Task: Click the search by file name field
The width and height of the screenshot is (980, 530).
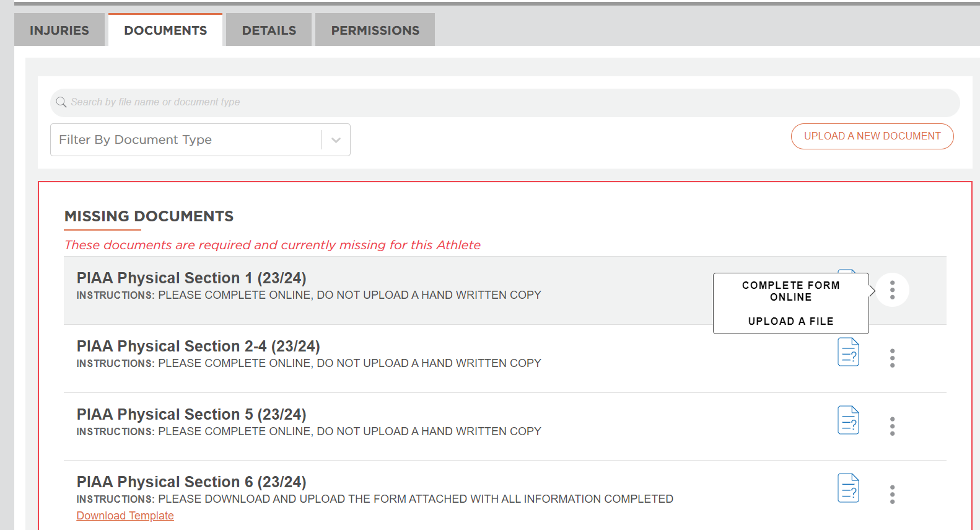Action: point(505,102)
